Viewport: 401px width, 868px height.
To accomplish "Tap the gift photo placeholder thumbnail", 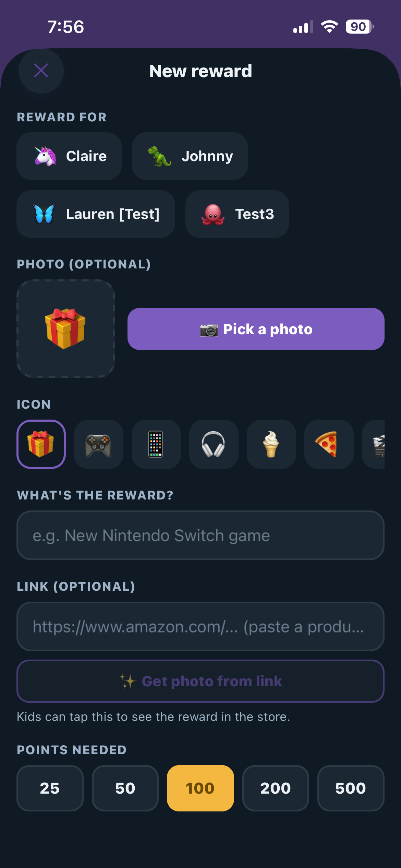I will pyautogui.click(x=66, y=328).
